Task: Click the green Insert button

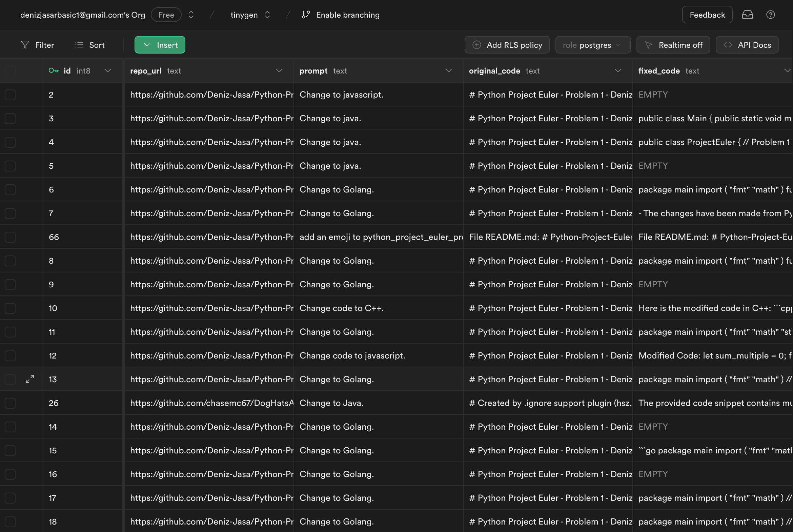Action: click(x=160, y=45)
